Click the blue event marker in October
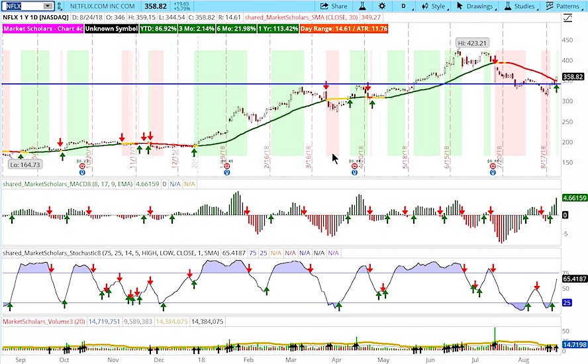 pyautogui.click(x=82, y=173)
